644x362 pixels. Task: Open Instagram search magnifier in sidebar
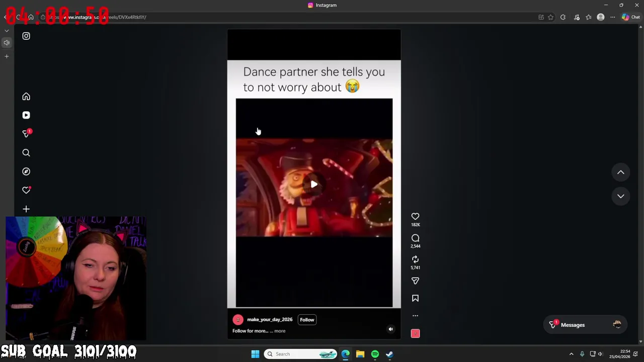pyautogui.click(x=26, y=153)
